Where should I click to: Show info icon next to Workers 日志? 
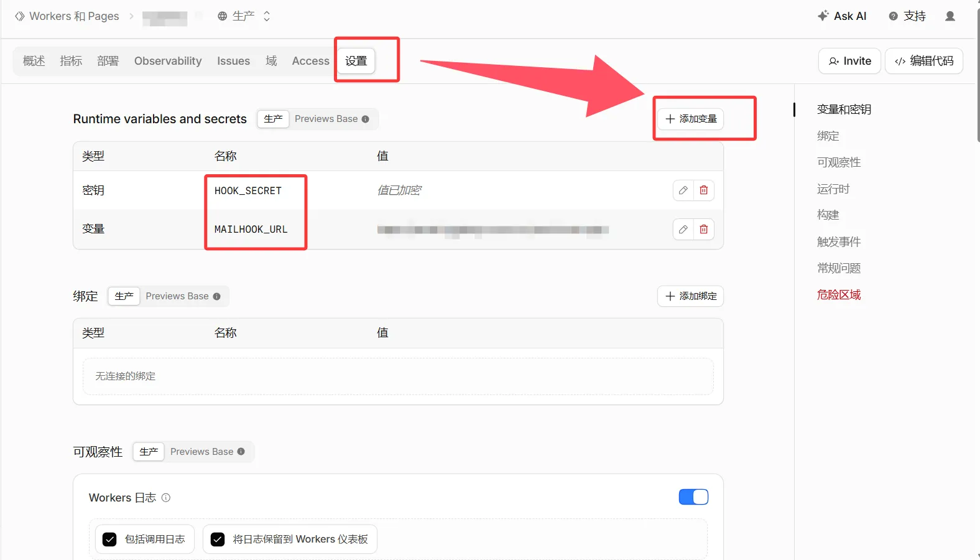pos(166,498)
